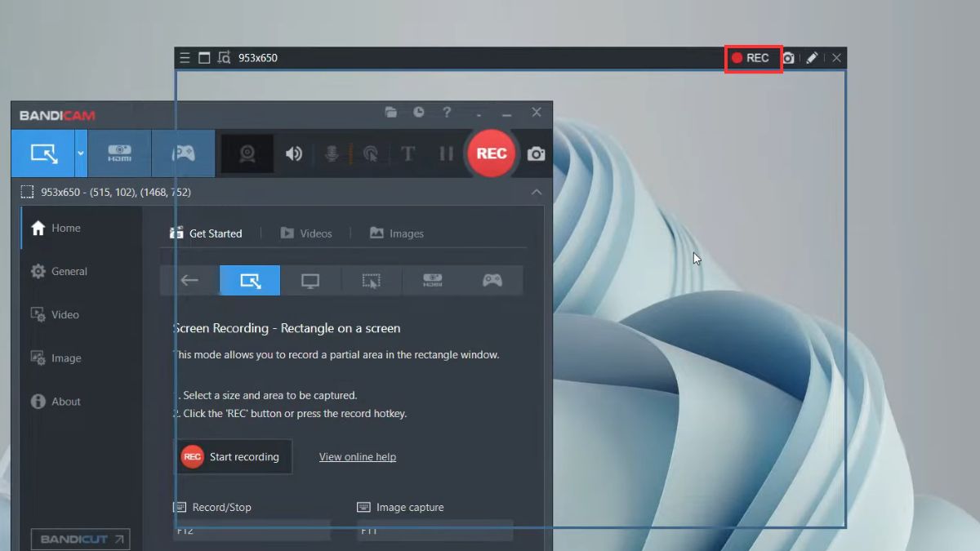Click the 'Screen Recording - Rectangle on a screen' heading

coord(287,328)
